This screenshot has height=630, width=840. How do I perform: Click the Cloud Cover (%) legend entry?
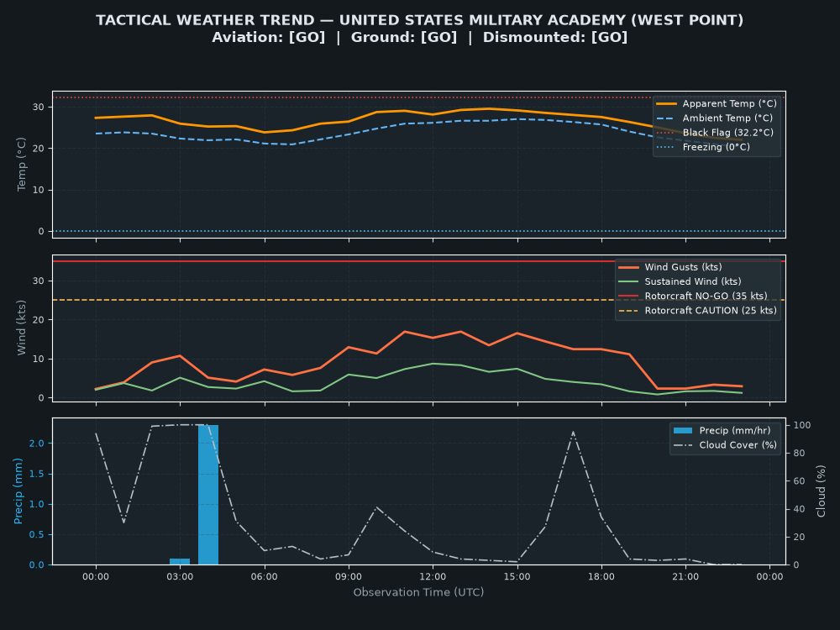point(725,444)
